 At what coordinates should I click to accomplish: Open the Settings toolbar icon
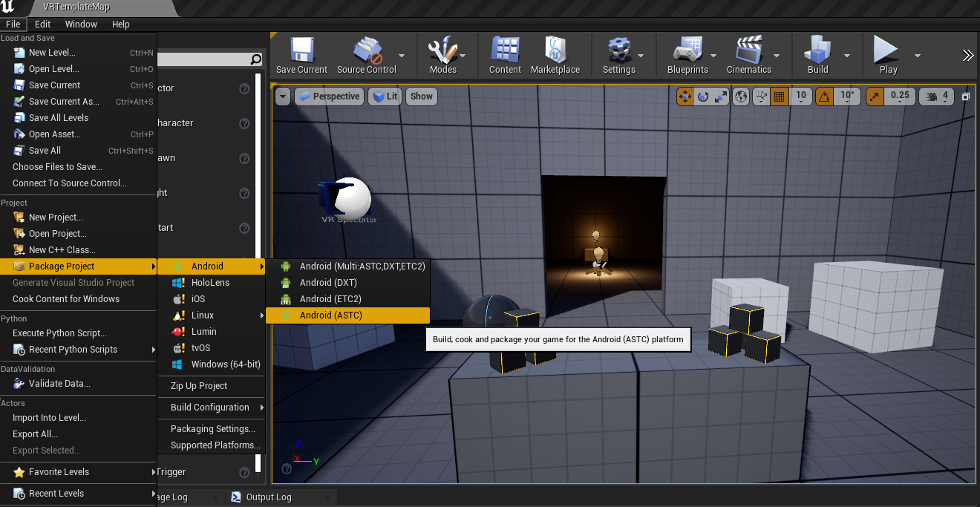(618, 56)
